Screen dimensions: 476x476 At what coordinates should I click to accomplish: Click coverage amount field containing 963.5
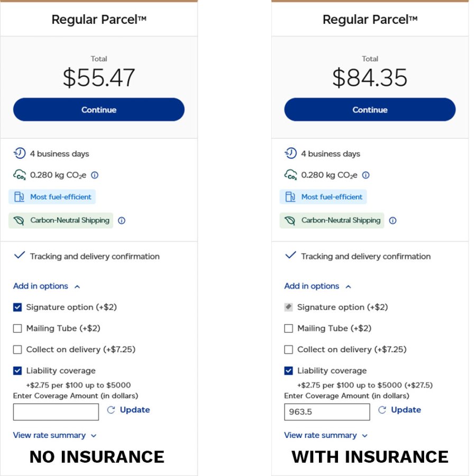click(327, 411)
